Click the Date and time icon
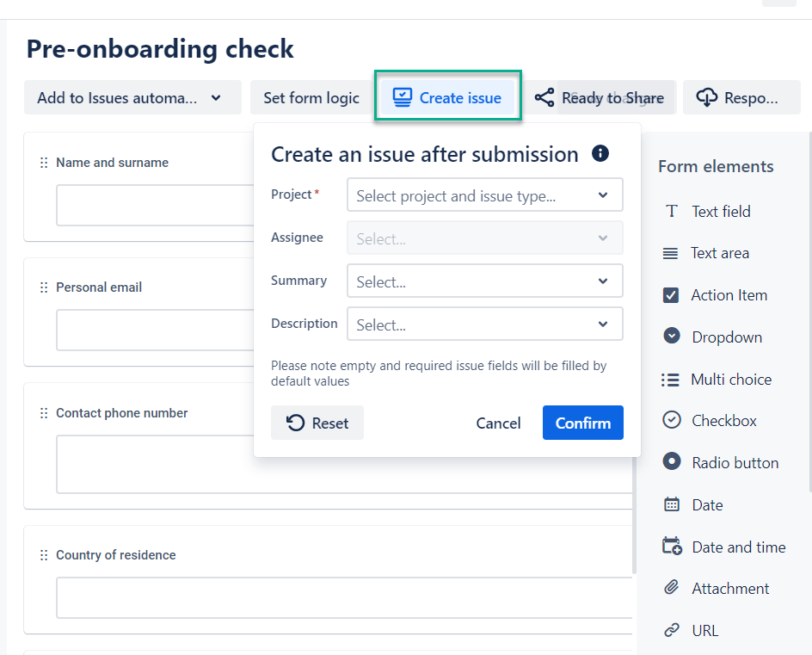 click(x=672, y=547)
